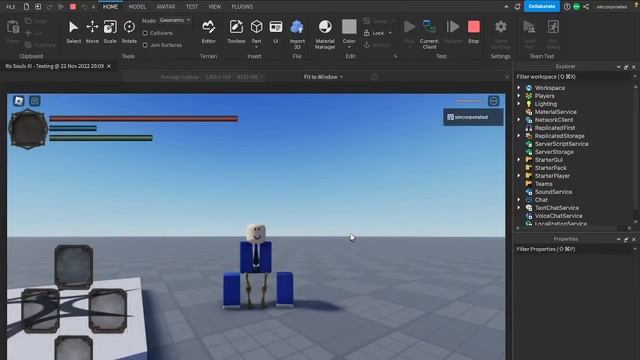
Task: Choose the Select tool in the ribbon
Action: [x=73, y=32]
